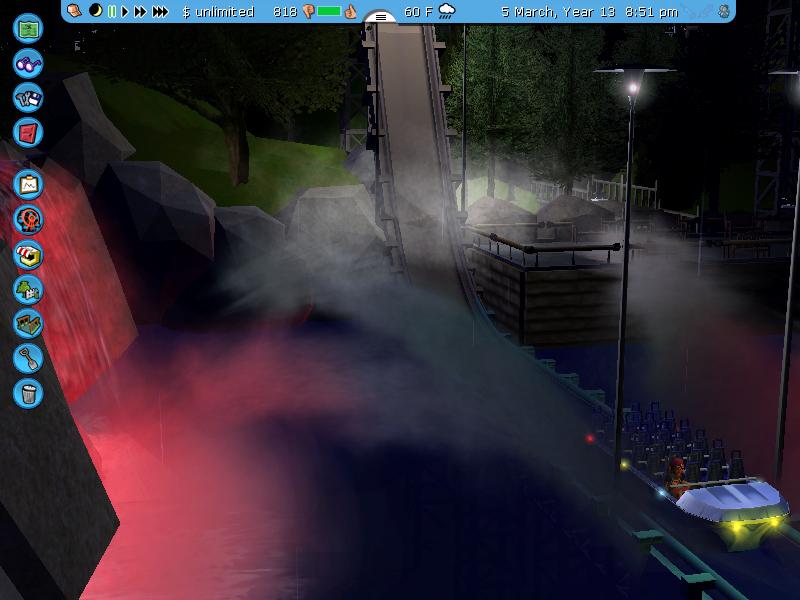Open the park finances chart panel
This screenshot has width=800, height=600.
click(28, 185)
